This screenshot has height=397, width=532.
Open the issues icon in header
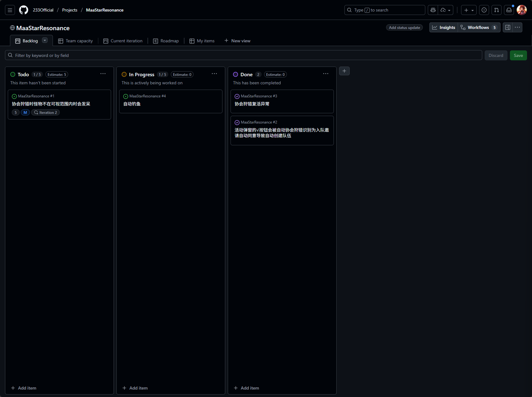pyautogui.click(x=484, y=10)
